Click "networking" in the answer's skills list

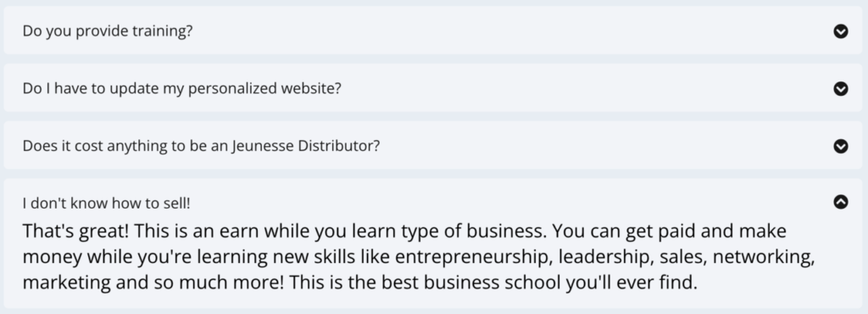764,257
